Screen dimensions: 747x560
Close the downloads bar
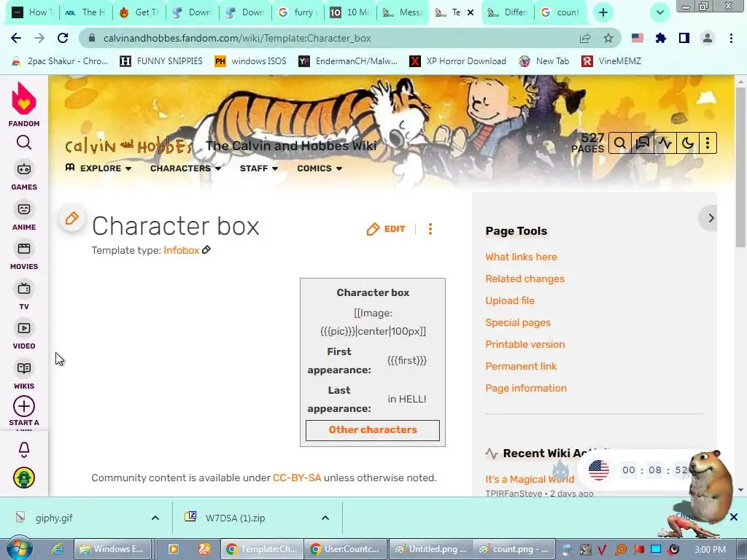click(x=734, y=517)
